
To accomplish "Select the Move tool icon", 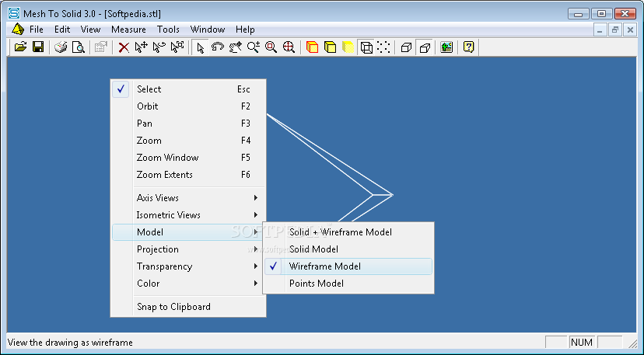I will pos(141,47).
